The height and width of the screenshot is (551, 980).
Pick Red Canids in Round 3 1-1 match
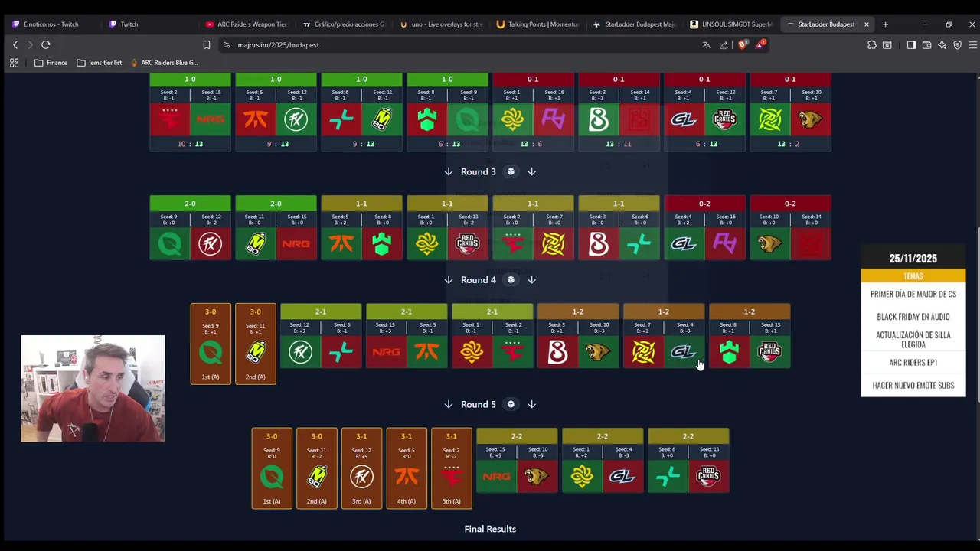tap(467, 243)
